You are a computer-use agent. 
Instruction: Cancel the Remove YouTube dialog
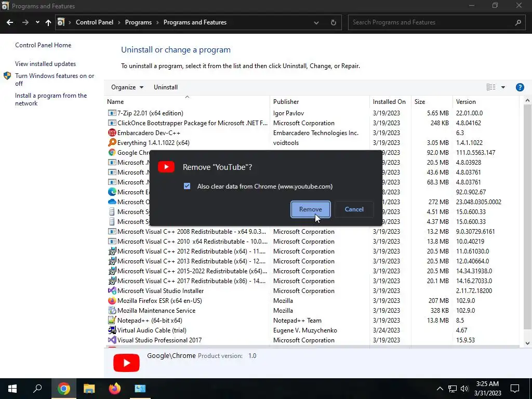[x=354, y=209]
